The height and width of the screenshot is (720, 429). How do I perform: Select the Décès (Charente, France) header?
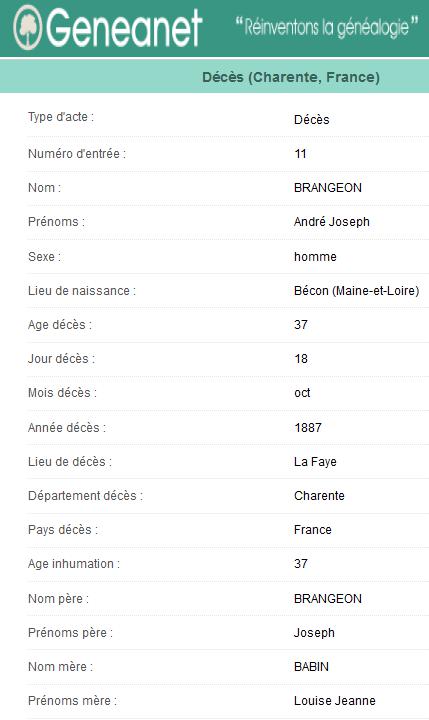click(x=291, y=77)
